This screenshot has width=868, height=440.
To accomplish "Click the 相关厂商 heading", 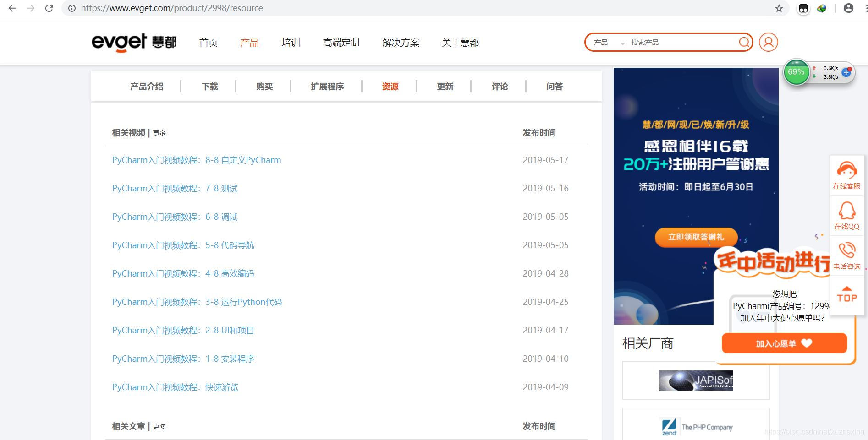I will (648, 343).
